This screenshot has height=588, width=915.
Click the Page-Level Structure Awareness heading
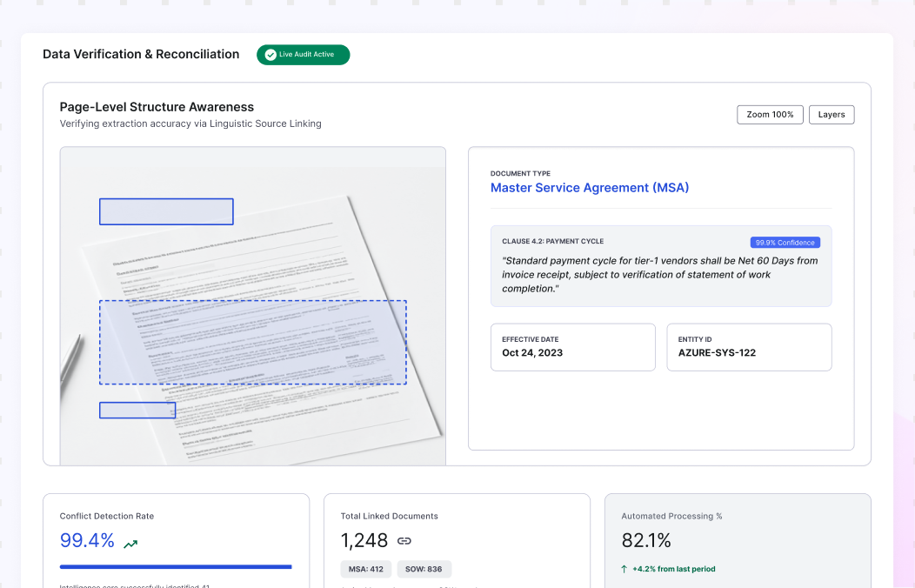coord(157,107)
